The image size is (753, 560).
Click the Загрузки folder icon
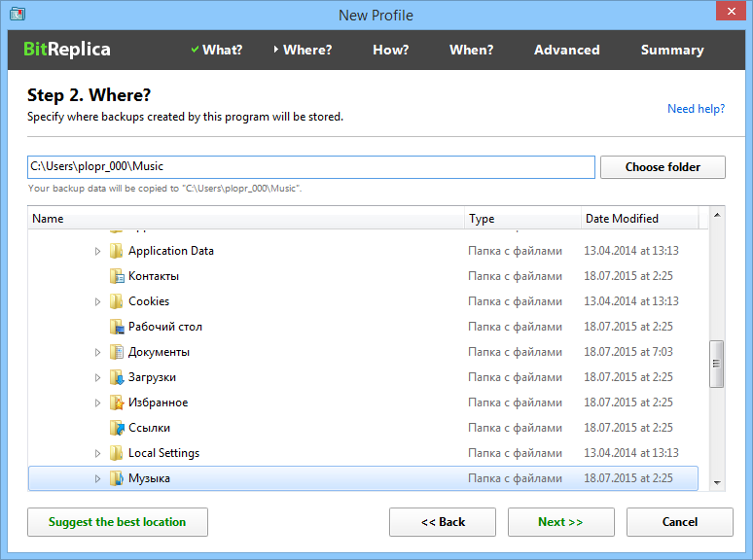pos(116,377)
